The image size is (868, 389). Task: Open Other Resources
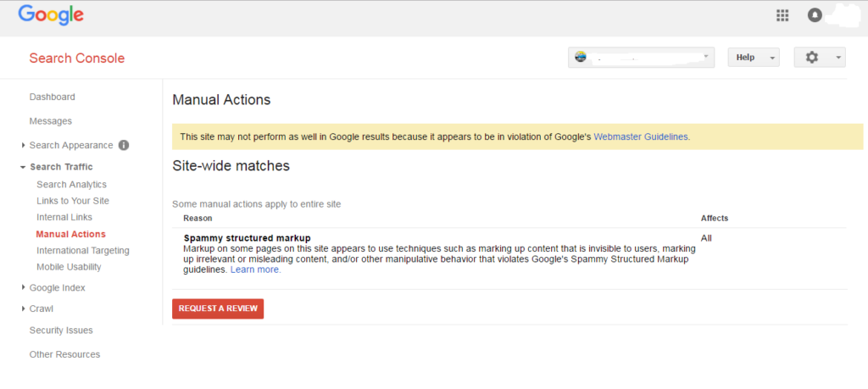pos(64,355)
